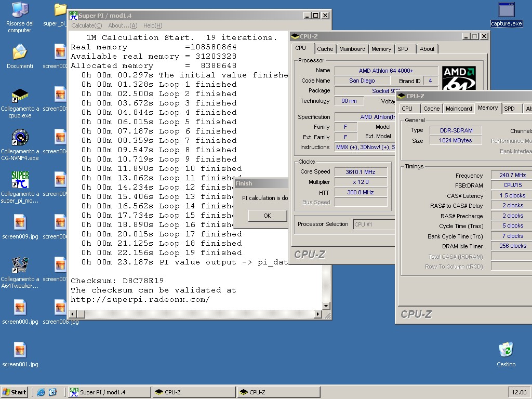
Task: Select the capture.exe desktop icon
Action: pyautogui.click(x=507, y=14)
